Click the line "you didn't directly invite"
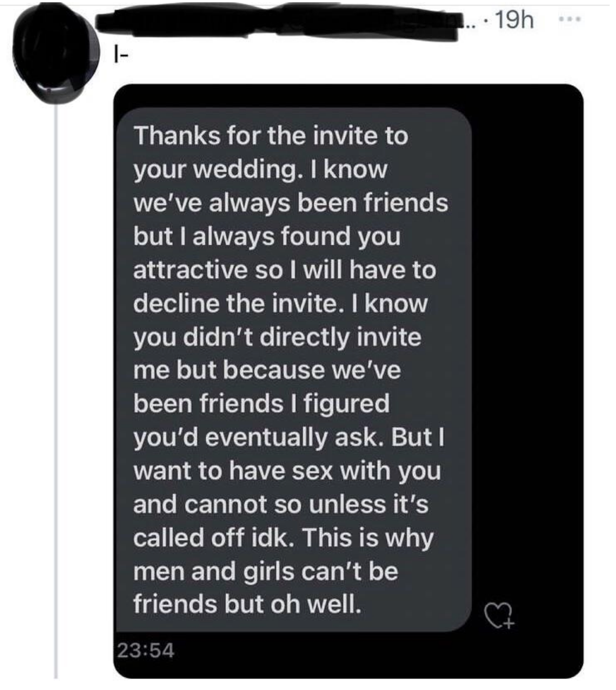 click(277, 337)
